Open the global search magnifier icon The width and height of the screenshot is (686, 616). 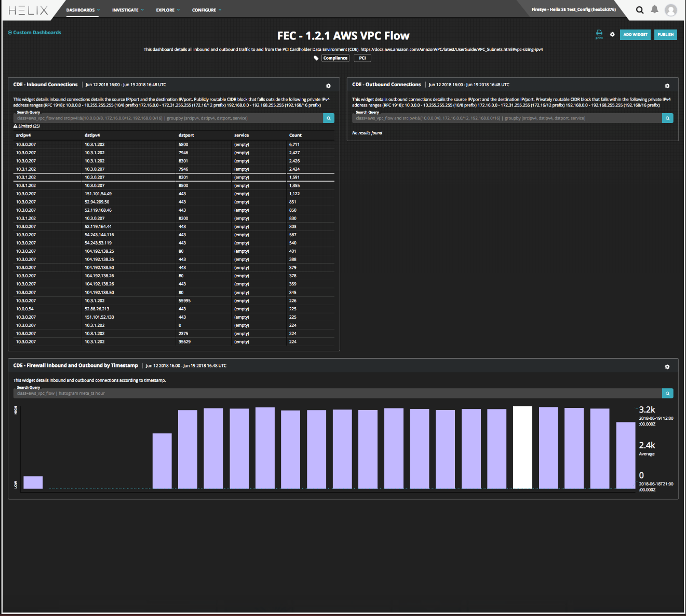(x=640, y=10)
